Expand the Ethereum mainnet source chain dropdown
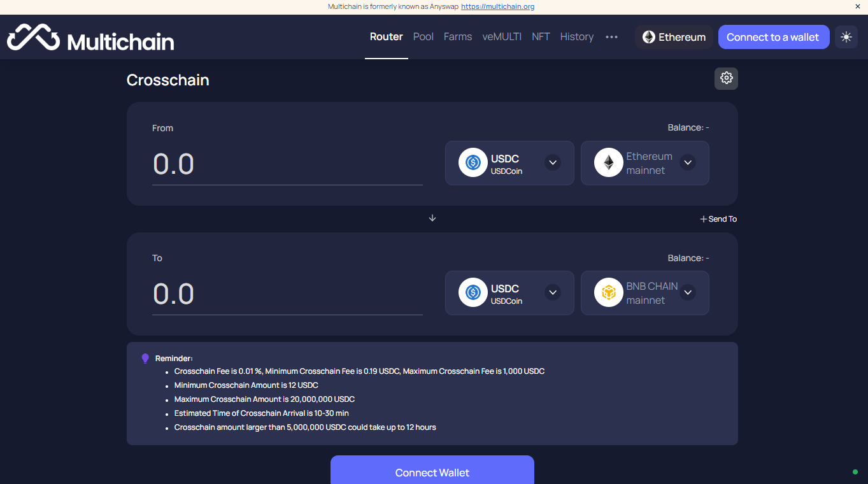The image size is (868, 484). click(x=687, y=163)
